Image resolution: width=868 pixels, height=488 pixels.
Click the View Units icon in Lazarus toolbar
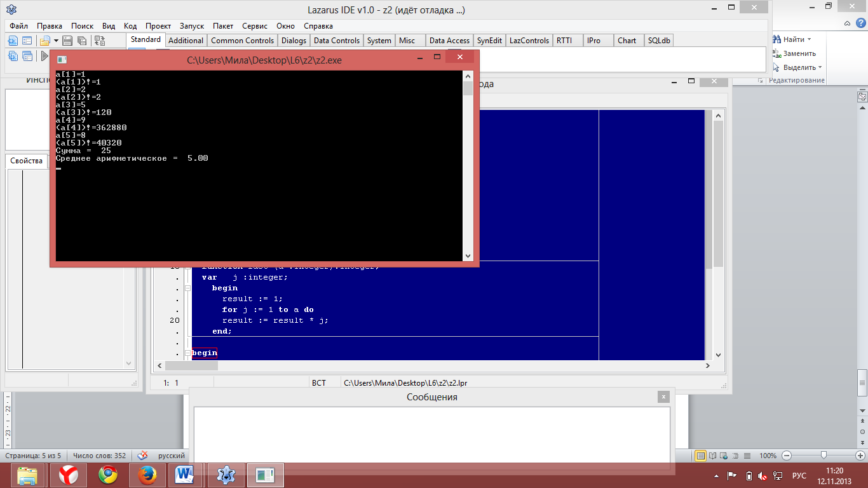13,56
